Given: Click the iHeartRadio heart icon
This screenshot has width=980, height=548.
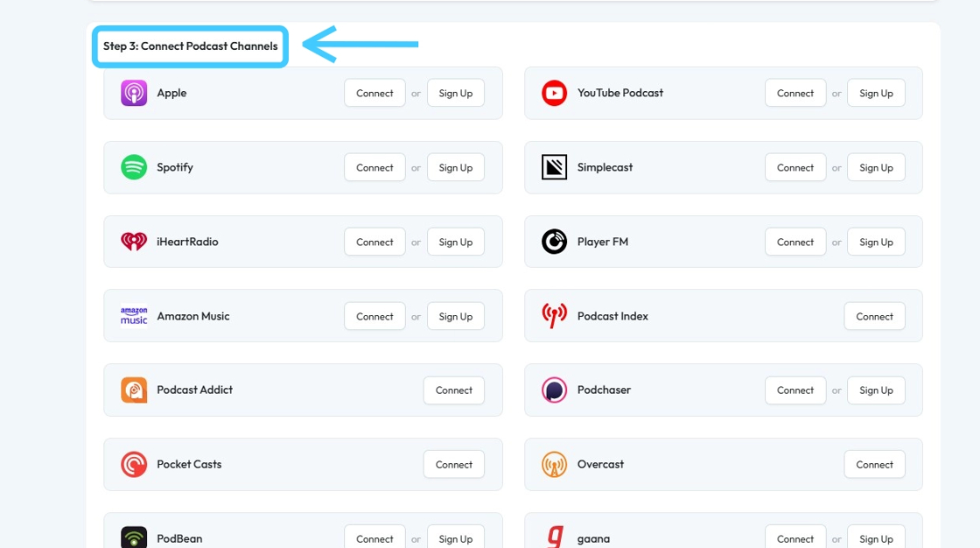Looking at the screenshot, I should (134, 242).
